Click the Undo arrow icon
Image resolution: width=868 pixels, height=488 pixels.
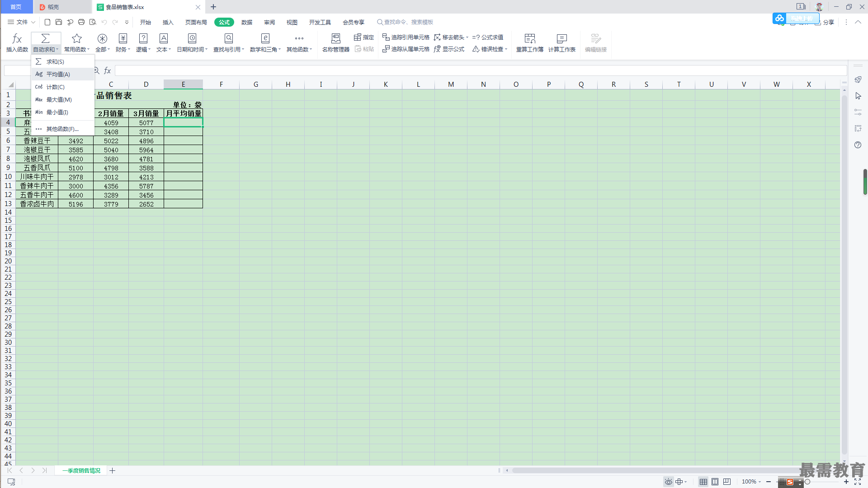(104, 22)
